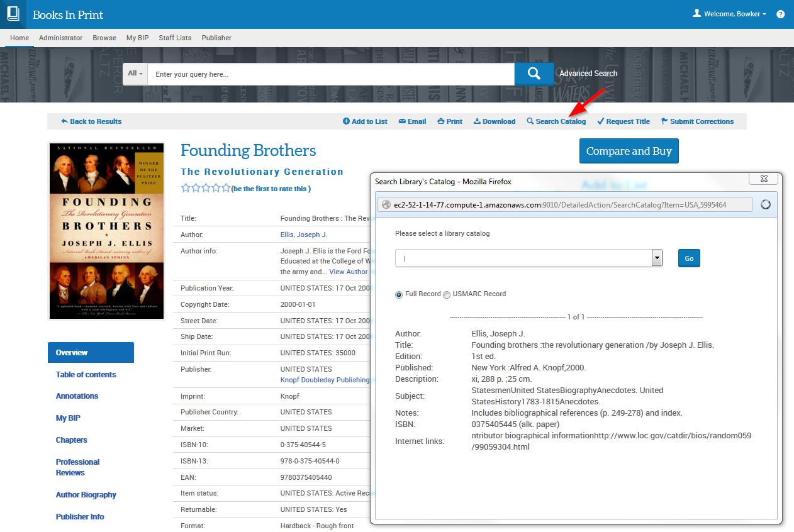Click the EAN value 9780375405440
The height and width of the screenshot is (532, 794).
pyautogui.click(x=306, y=477)
